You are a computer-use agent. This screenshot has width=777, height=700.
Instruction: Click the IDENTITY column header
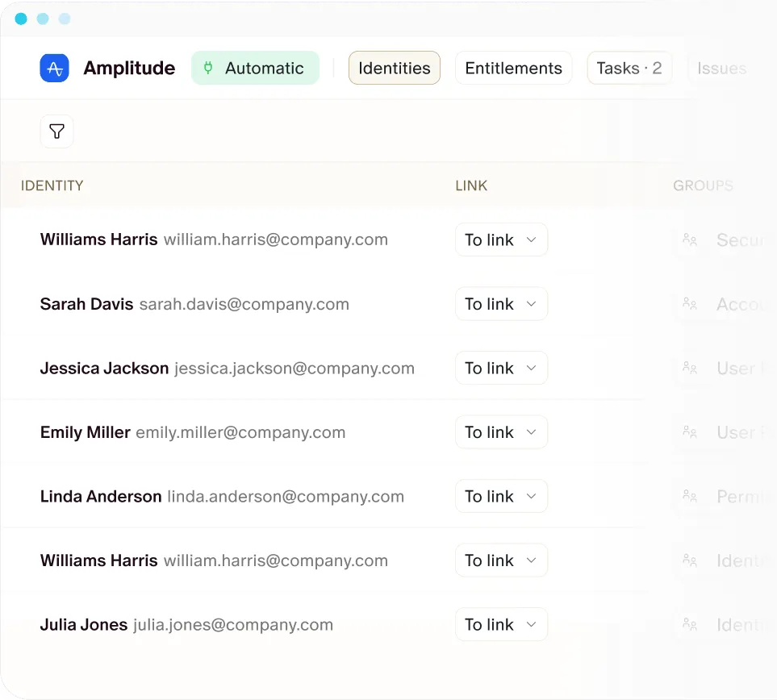tap(52, 185)
